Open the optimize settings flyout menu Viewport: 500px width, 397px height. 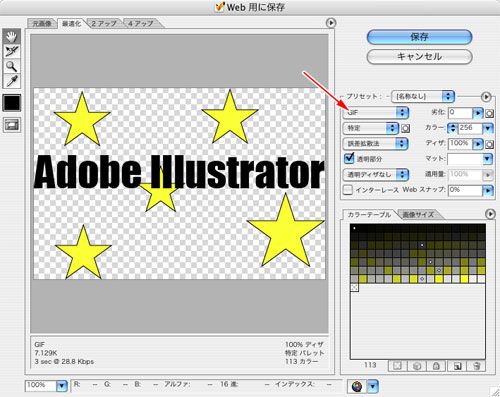(486, 97)
